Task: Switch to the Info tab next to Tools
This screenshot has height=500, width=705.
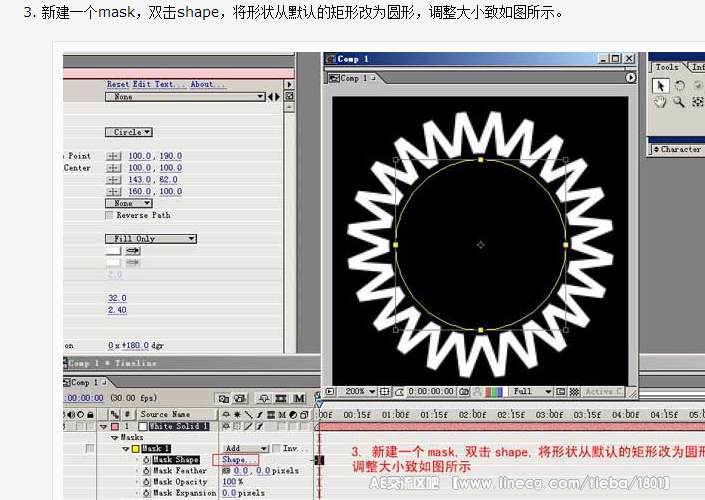Action: pyautogui.click(x=697, y=67)
